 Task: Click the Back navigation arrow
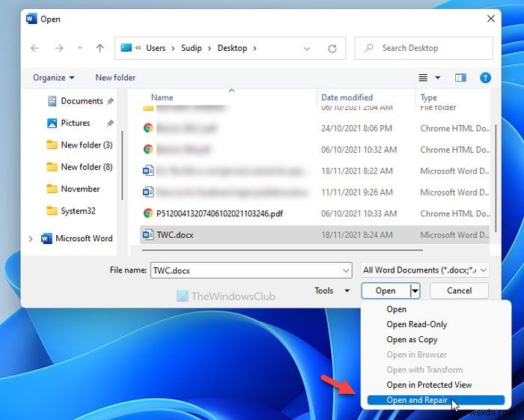(x=34, y=48)
